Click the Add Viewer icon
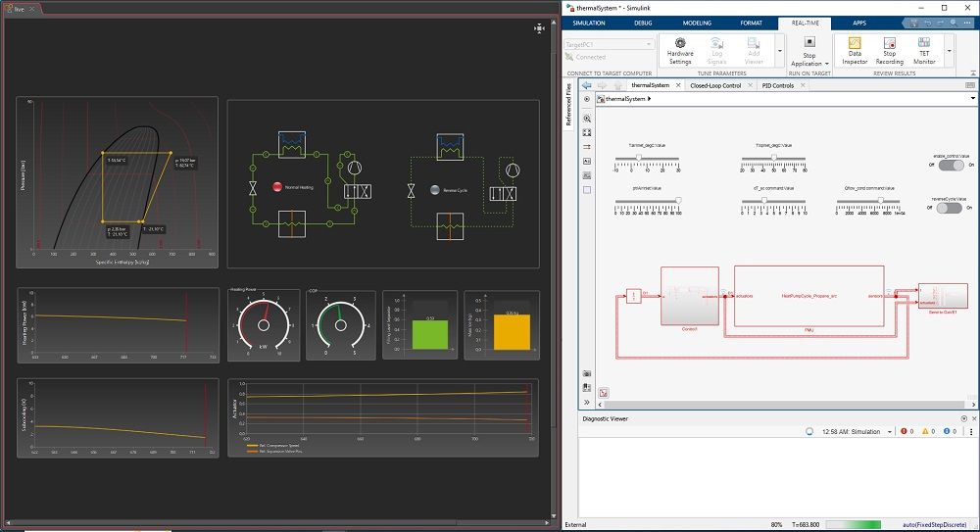Screen dimensions: 980x532 click(754, 43)
